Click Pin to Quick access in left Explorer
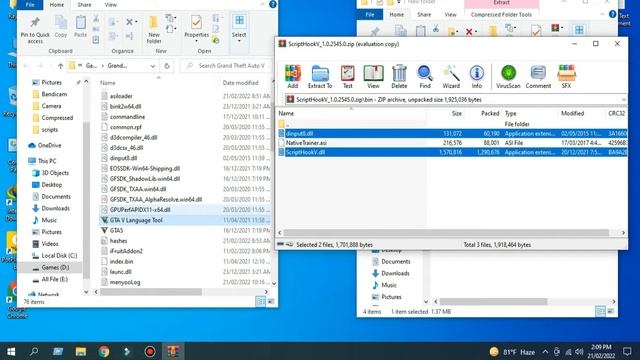The height and width of the screenshot is (360, 640). coord(35,30)
